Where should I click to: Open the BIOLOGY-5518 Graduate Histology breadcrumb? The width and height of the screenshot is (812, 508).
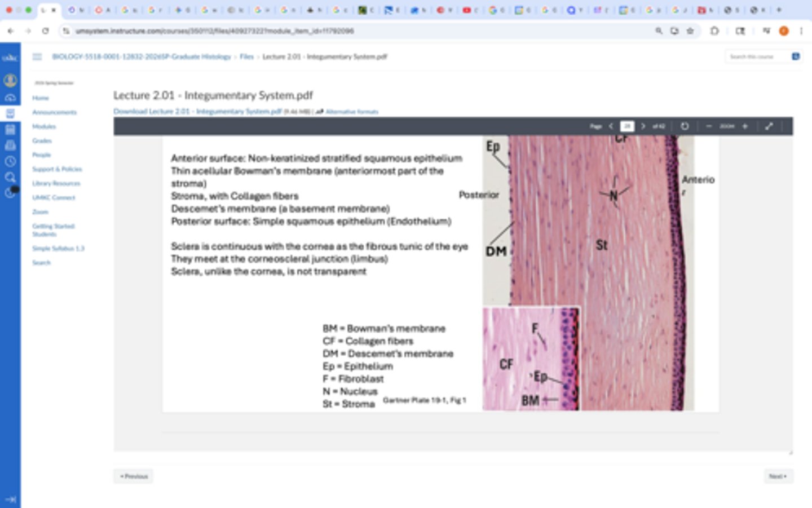[142, 56]
